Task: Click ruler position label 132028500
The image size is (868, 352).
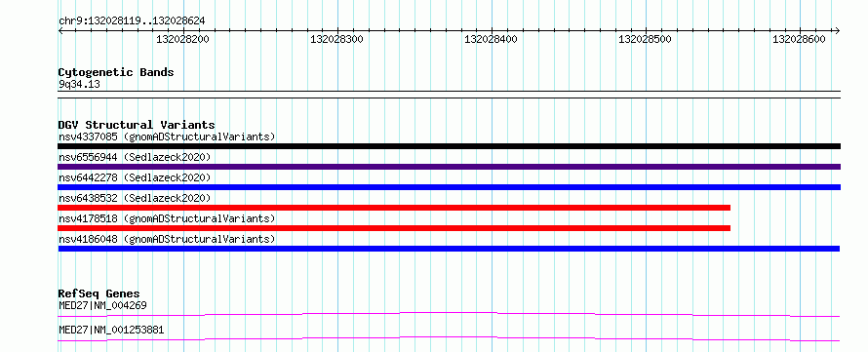Action: click(x=645, y=39)
